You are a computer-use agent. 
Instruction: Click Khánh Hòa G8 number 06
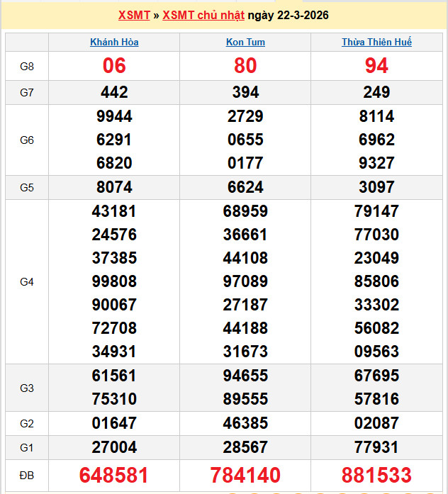(x=114, y=66)
